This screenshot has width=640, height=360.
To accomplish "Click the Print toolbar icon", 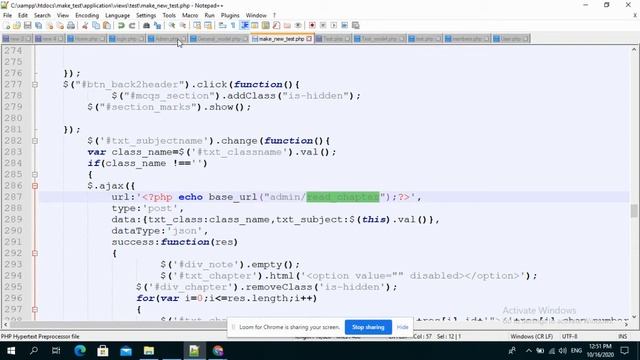I will [x=71, y=25].
